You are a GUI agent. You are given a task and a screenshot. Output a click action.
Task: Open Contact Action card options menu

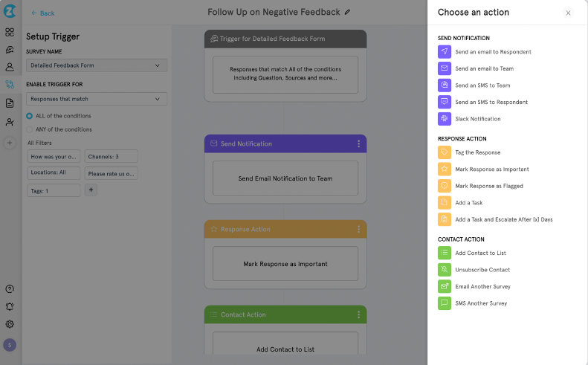[358, 314]
